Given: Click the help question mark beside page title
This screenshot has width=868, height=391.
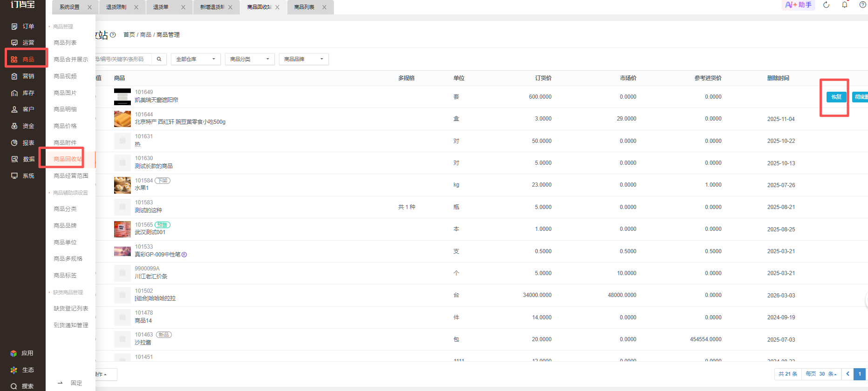Looking at the screenshot, I should tap(113, 35).
